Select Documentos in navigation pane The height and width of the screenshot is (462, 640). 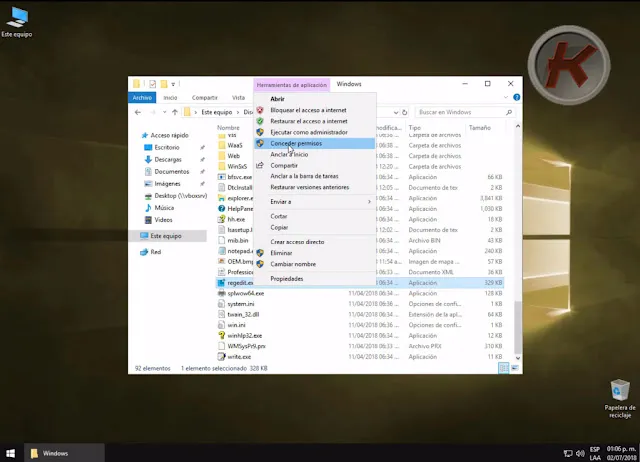click(x=171, y=171)
